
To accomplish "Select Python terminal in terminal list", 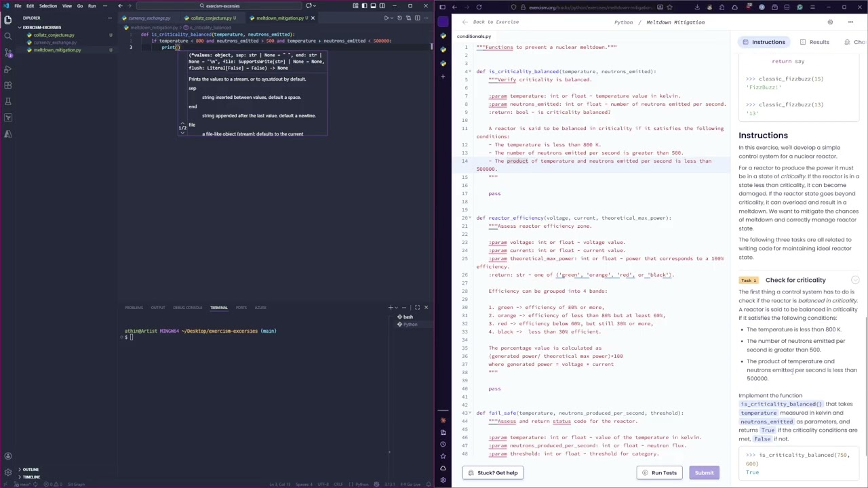I will click(x=410, y=325).
